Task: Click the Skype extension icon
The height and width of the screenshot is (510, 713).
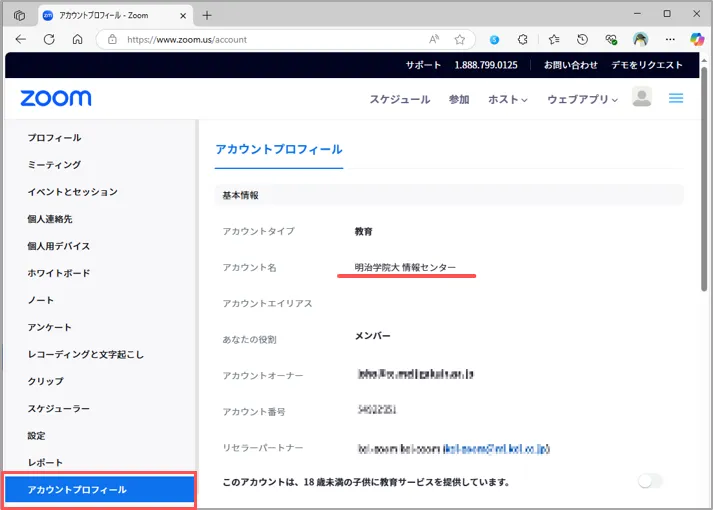Action: [494, 40]
